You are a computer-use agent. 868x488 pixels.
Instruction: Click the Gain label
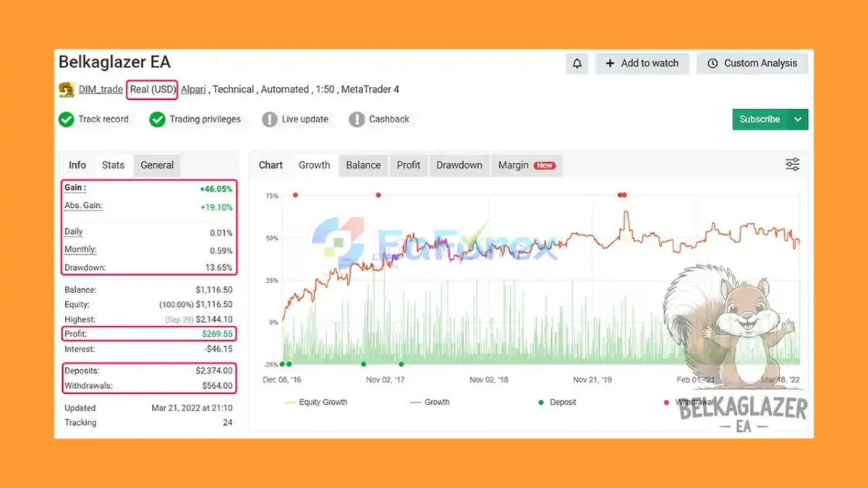[75, 188]
